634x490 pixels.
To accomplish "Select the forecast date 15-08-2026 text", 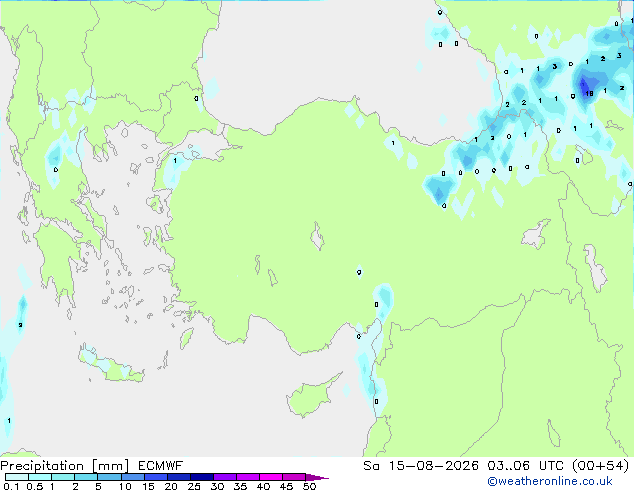I will click(x=433, y=466).
